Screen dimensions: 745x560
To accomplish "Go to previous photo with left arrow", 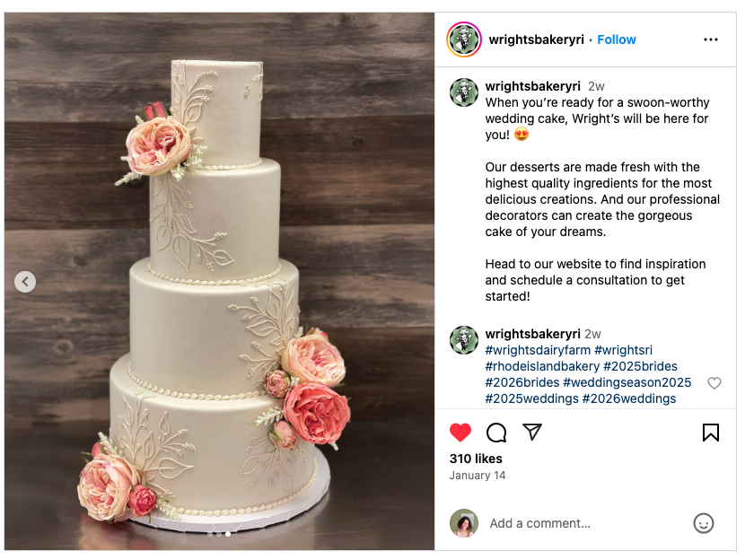I will [x=25, y=282].
